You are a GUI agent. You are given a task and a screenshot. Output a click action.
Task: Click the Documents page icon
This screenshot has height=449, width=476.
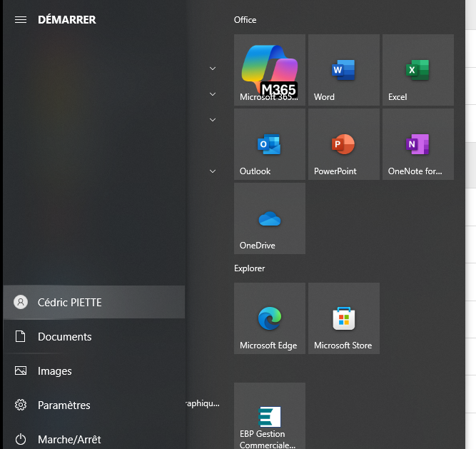pos(21,336)
